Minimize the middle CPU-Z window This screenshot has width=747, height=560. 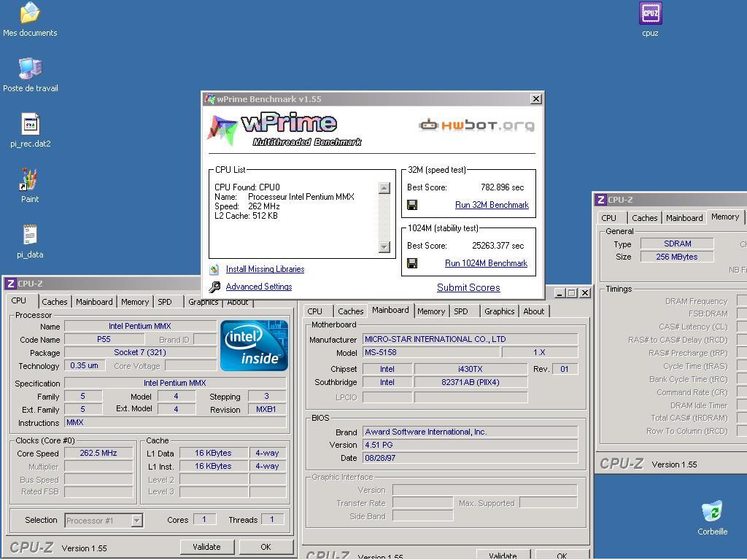(560, 293)
